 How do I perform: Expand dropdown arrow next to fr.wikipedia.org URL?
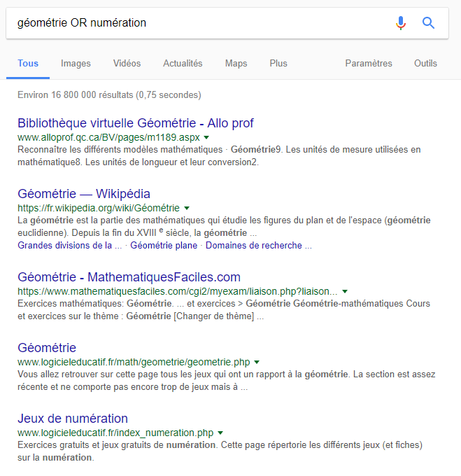pyautogui.click(x=187, y=209)
